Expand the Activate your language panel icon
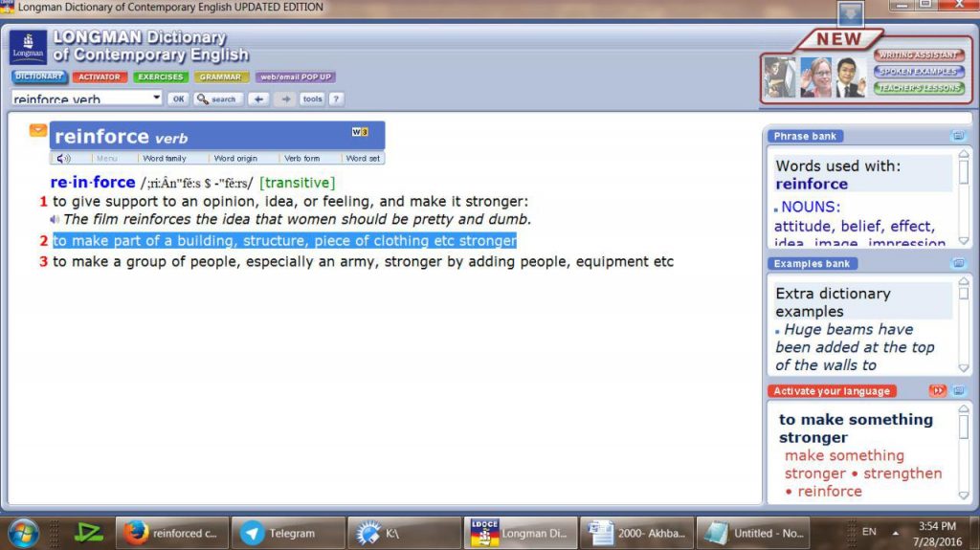This screenshot has width=980, height=550. (x=957, y=390)
